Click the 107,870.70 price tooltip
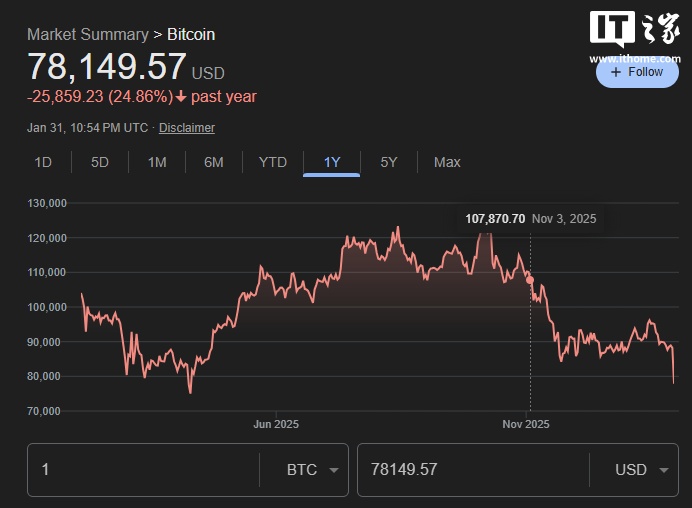692x508 pixels. (x=495, y=218)
